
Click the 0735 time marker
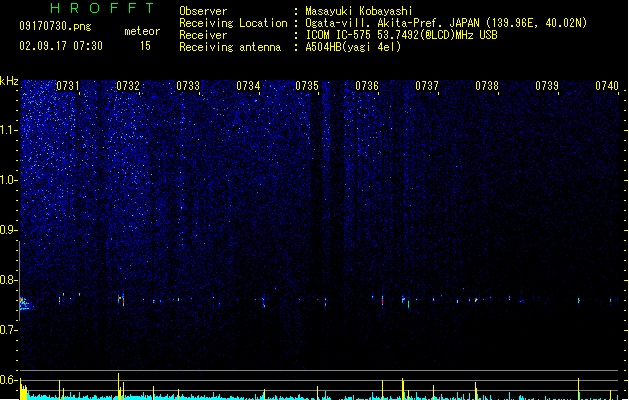tap(307, 86)
